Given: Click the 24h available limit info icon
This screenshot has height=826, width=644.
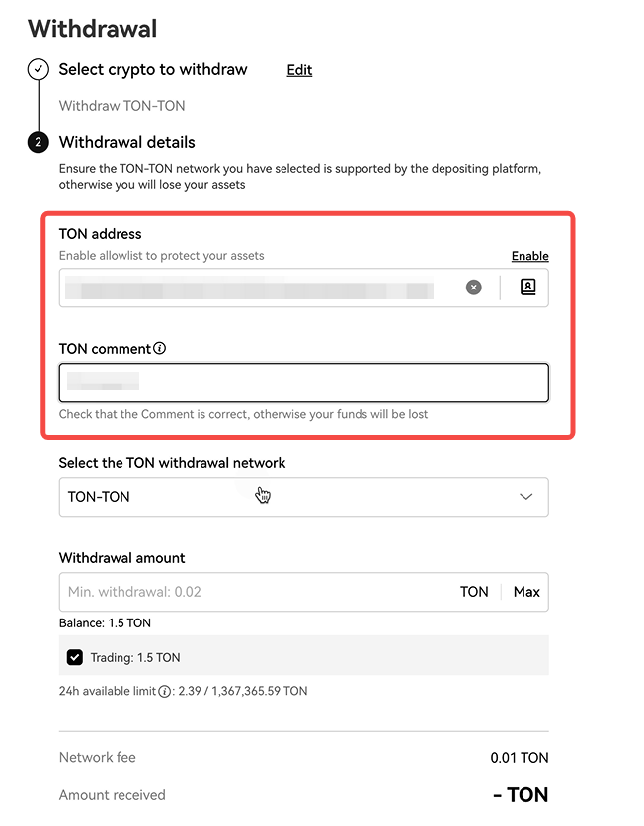Looking at the screenshot, I should pyautogui.click(x=165, y=691).
